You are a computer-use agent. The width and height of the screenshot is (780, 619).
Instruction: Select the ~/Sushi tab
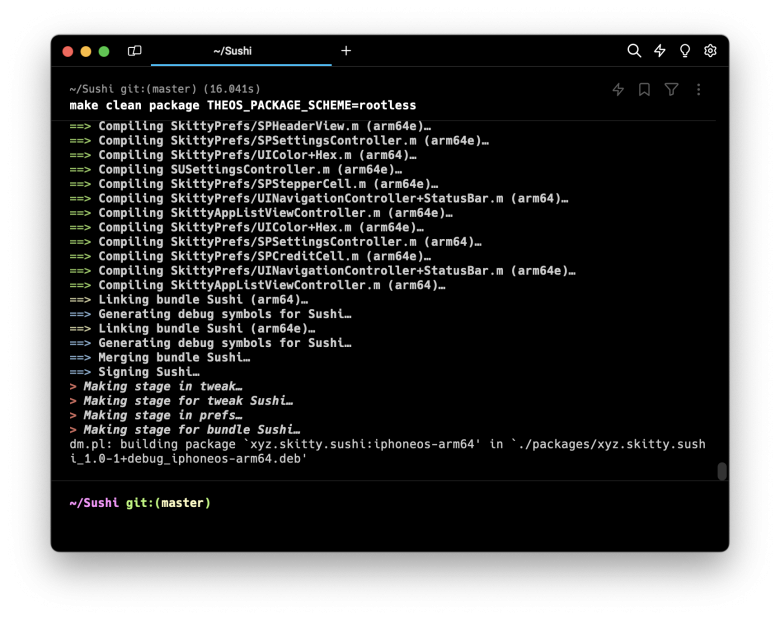tap(241, 51)
